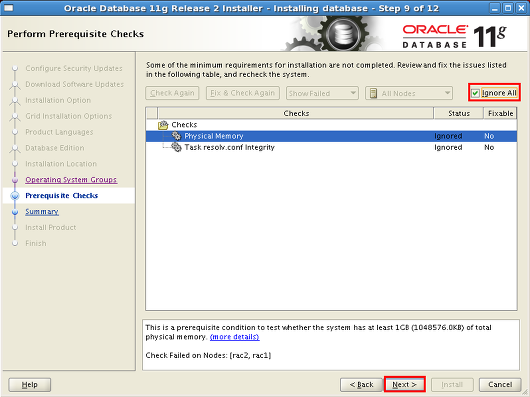Image resolution: width=530 pixels, height=397 pixels.
Task: Maximize the installer window
Action: point(508,8)
